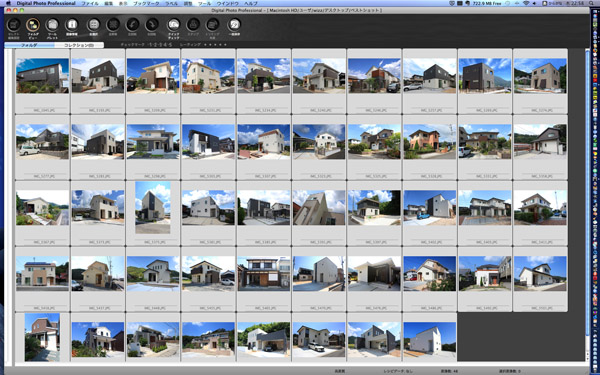Open the ファイル menu in menu bar
Viewport: 600px width, 375px height.
[90, 3]
